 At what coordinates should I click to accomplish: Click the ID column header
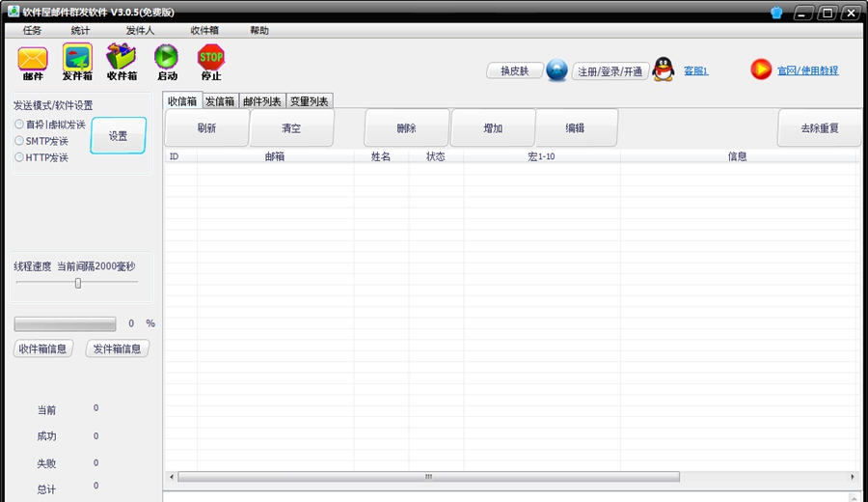click(180, 156)
